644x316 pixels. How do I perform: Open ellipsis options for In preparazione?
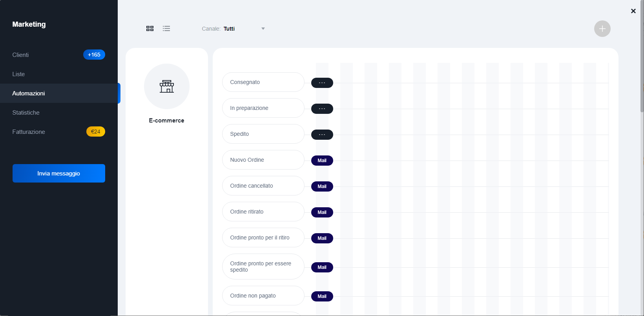[322, 109]
